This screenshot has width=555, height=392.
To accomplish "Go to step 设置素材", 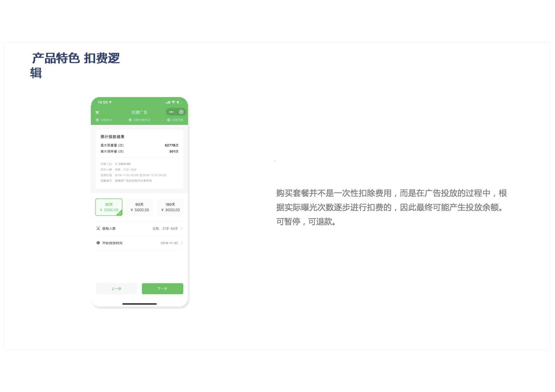I will pyautogui.click(x=104, y=120).
